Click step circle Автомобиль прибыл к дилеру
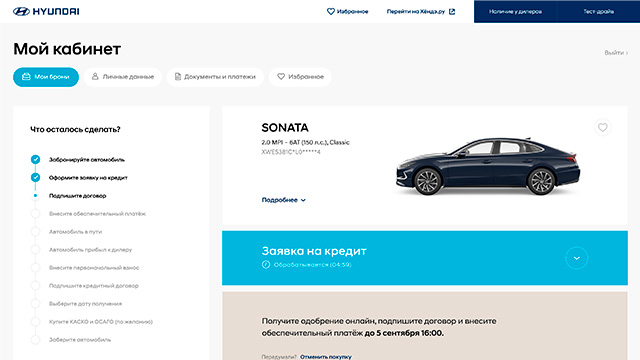Screen dimensions: 640x360 36,249
